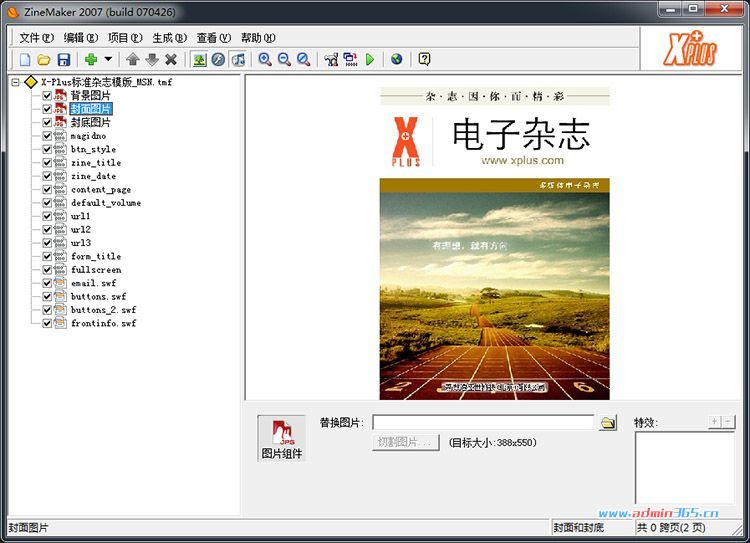This screenshot has height=543, width=750.
Task: Select the fullscreen tree item
Action: click(96, 270)
